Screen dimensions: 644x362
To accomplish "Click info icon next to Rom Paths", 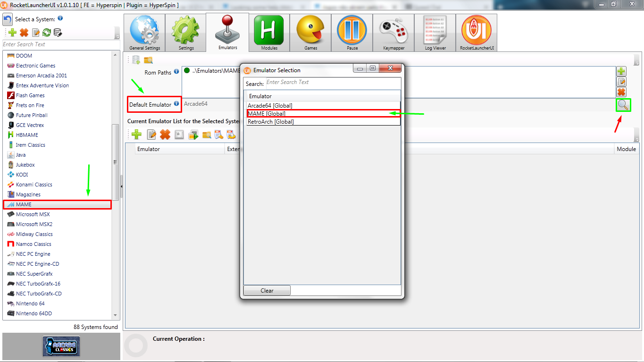I will click(176, 72).
